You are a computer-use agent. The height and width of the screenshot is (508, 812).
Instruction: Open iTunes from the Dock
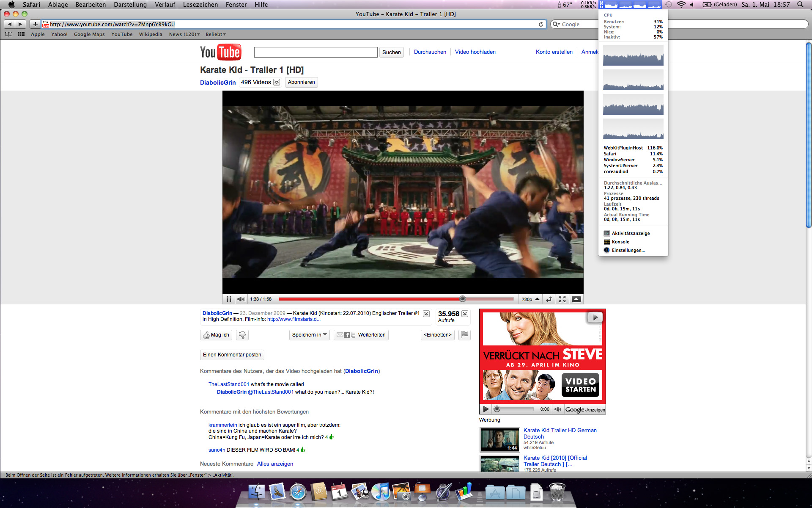tap(381, 491)
